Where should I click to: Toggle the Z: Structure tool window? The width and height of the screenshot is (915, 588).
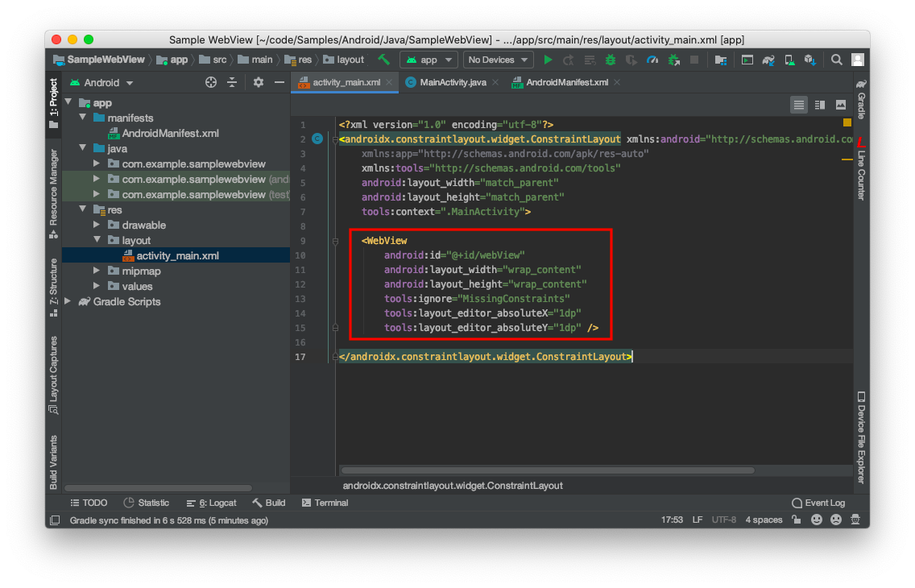(x=54, y=288)
